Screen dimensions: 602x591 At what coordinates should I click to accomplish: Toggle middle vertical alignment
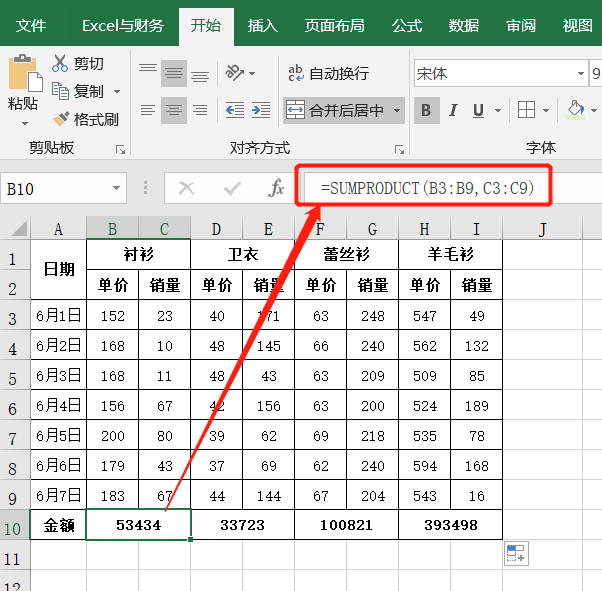(x=174, y=73)
